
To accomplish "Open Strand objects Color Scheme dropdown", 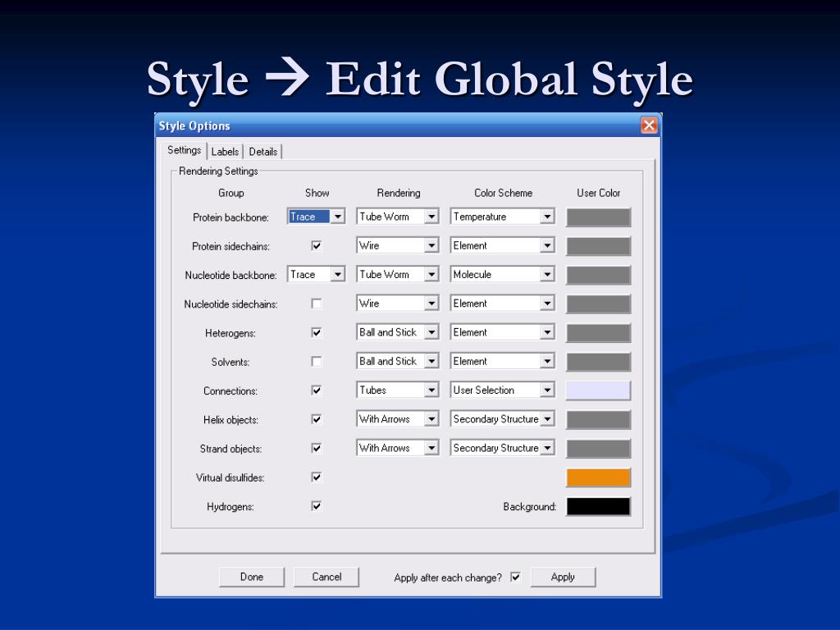I will pyautogui.click(x=502, y=448).
